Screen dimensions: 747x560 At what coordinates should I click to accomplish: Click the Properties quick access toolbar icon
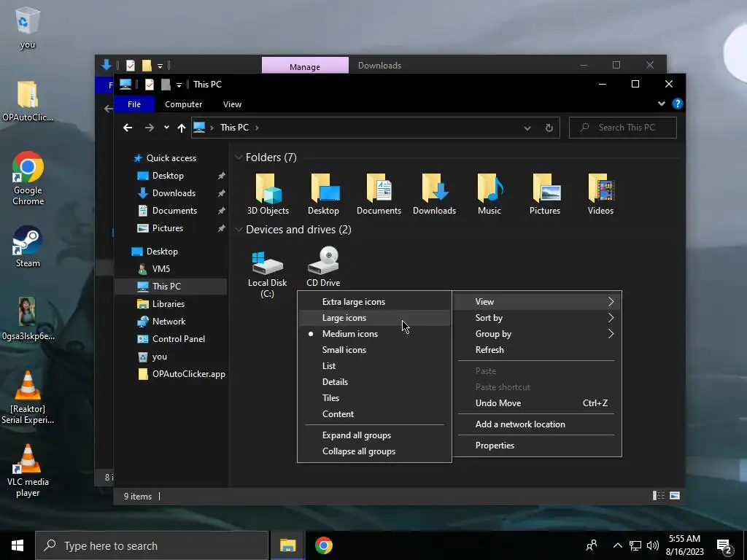pos(149,85)
